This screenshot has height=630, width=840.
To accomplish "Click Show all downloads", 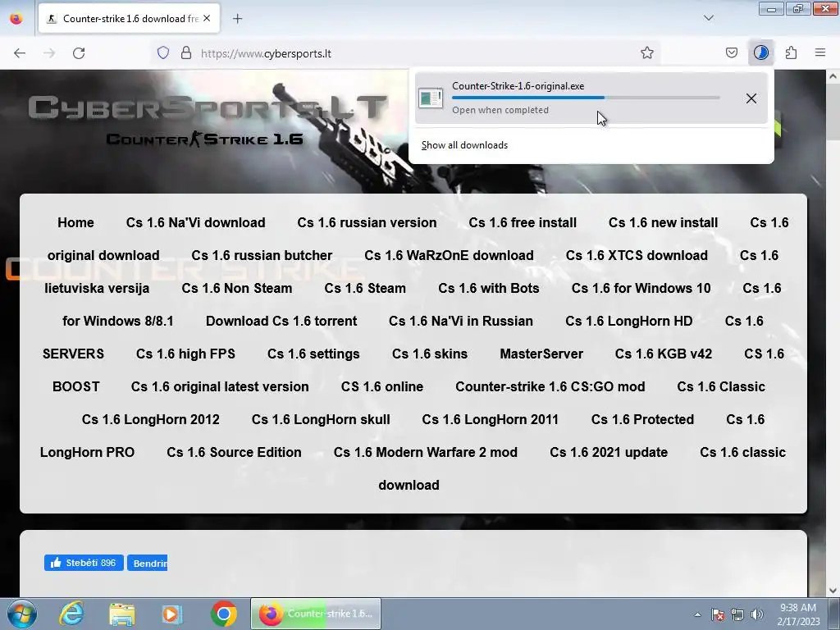I will click(464, 145).
